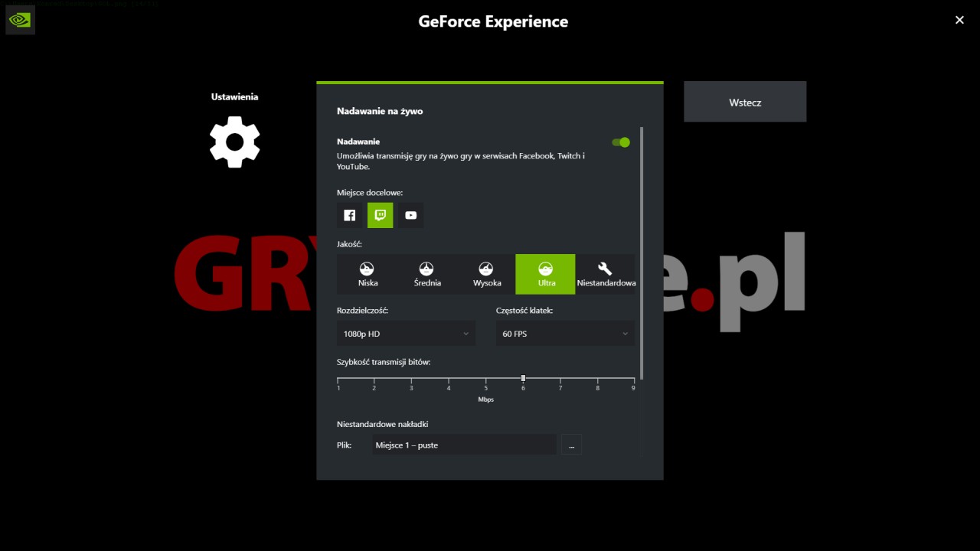Adjust the Szybkość transmisji bitów slider
This screenshot has height=551, width=980.
(523, 378)
